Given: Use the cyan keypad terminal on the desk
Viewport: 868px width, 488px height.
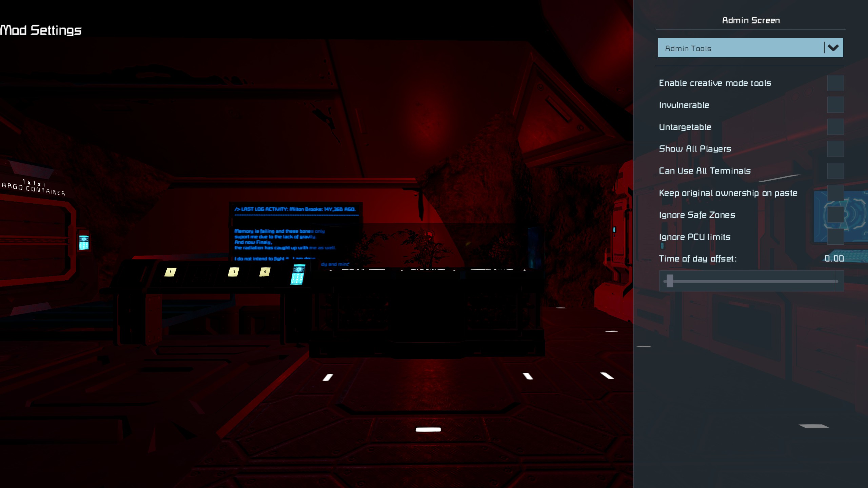Looking at the screenshot, I should [x=298, y=274].
